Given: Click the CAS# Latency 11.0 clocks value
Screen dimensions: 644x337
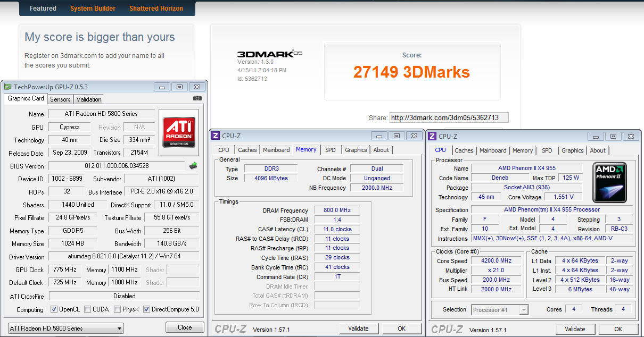Looking at the screenshot, I should [337, 229].
